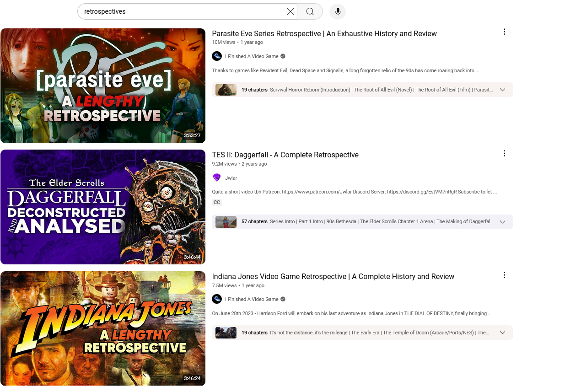Image resolution: width=581 pixels, height=392 pixels.
Task: Open I Finished A Video Game avatar under Parasite Eve
Action: [217, 56]
